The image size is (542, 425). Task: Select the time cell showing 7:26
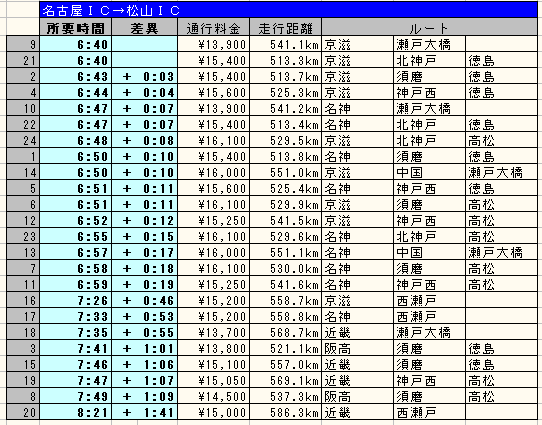point(76,300)
